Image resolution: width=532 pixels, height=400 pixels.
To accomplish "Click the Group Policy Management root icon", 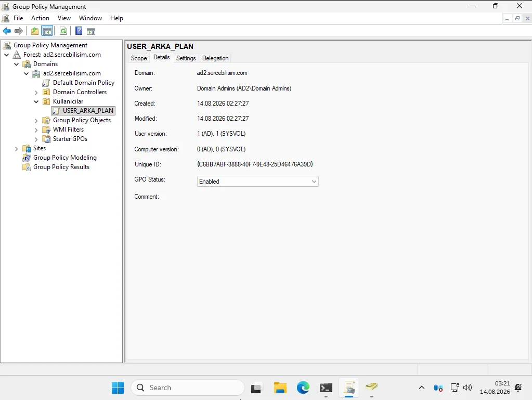I will 7,45.
